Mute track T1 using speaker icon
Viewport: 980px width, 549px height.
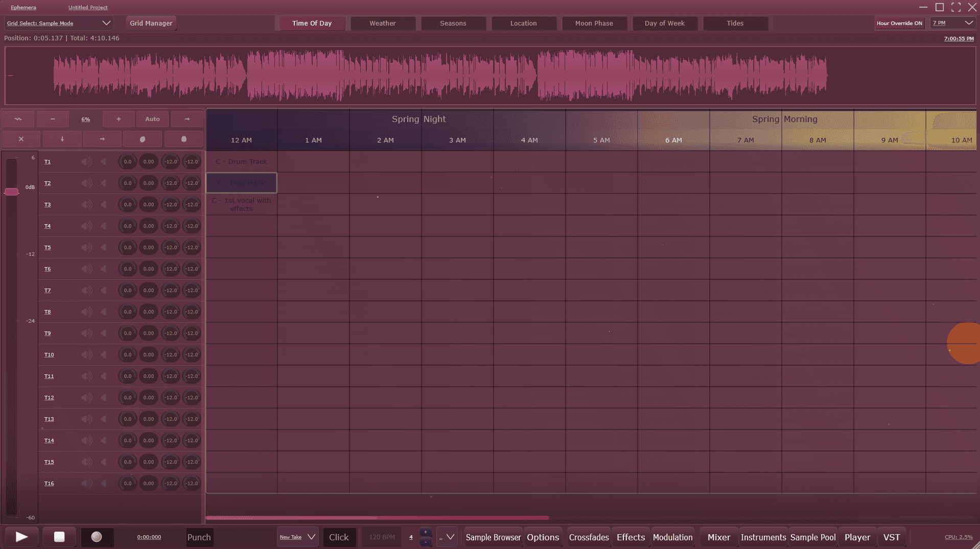pyautogui.click(x=87, y=162)
